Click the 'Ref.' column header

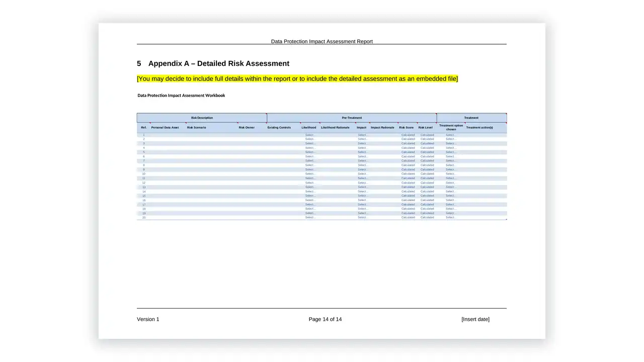[144, 128]
